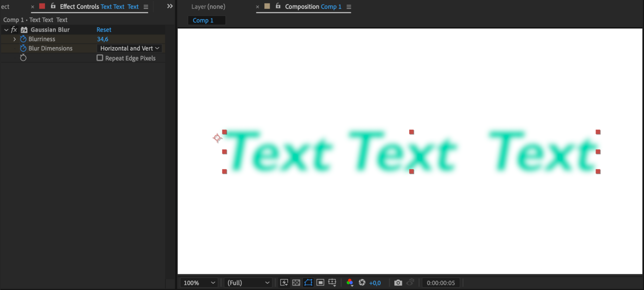
Task: Click the exposure value +0,0
Action: tap(375, 283)
